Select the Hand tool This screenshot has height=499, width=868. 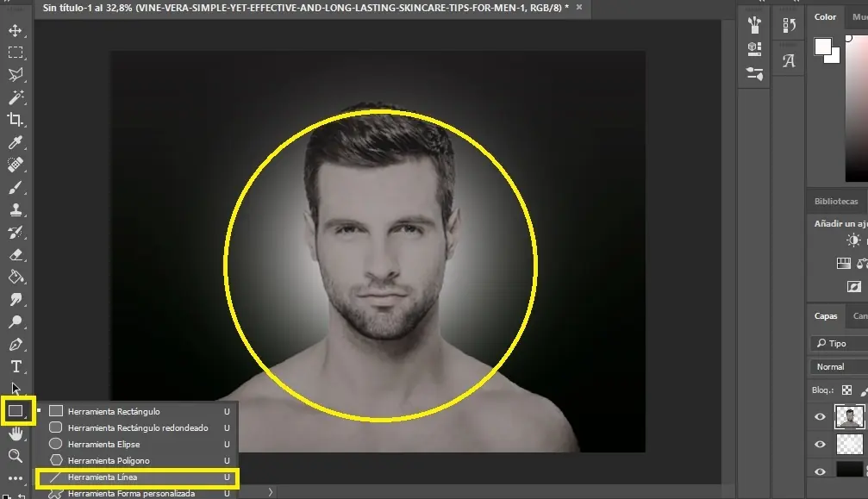click(16, 434)
